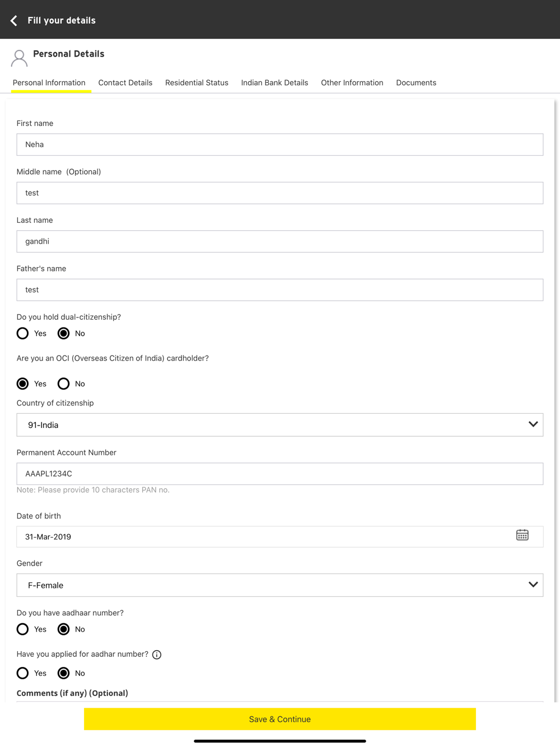Go to Indian Bank Details tab
The height and width of the screenshot is (747, 560).
point(274,83)
